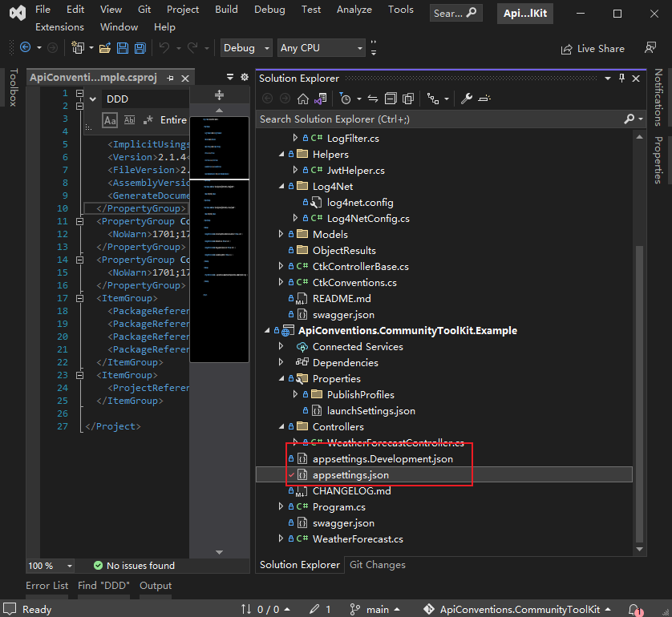672x617 pixels.
Task: Open the notifications bell in status bar
Action: 636,609
